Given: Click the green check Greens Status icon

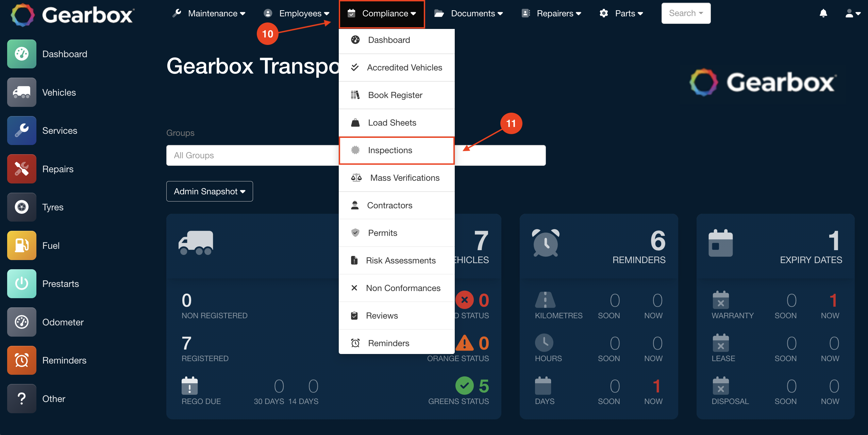Looking at the screenshot, I should 464,386.
